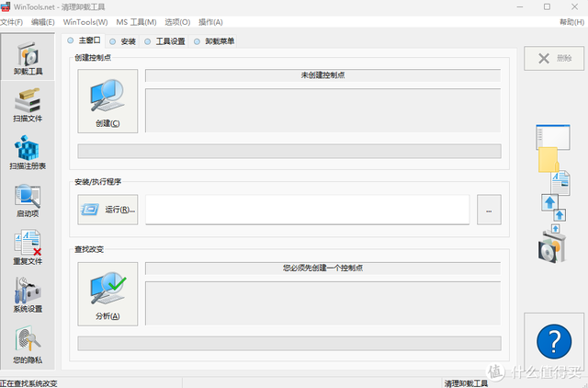This screenshot has height=388, width=588.
Task: Click the control point details list box
Action: (x=322, y=110)
